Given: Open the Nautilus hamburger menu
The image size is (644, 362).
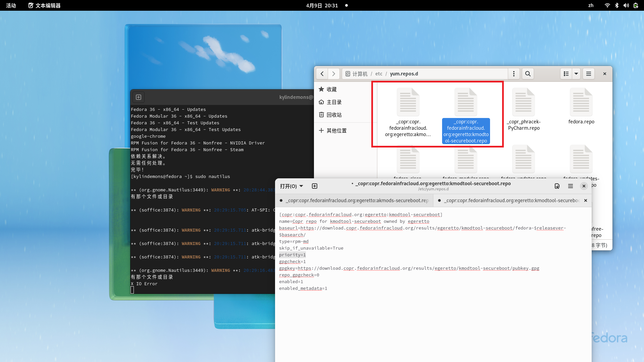Looking at the screenshot, I should click(589, 74).
